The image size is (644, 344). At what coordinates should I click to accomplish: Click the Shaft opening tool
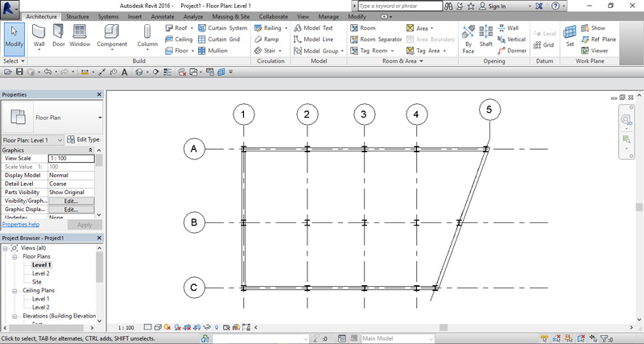pos(486,37)
